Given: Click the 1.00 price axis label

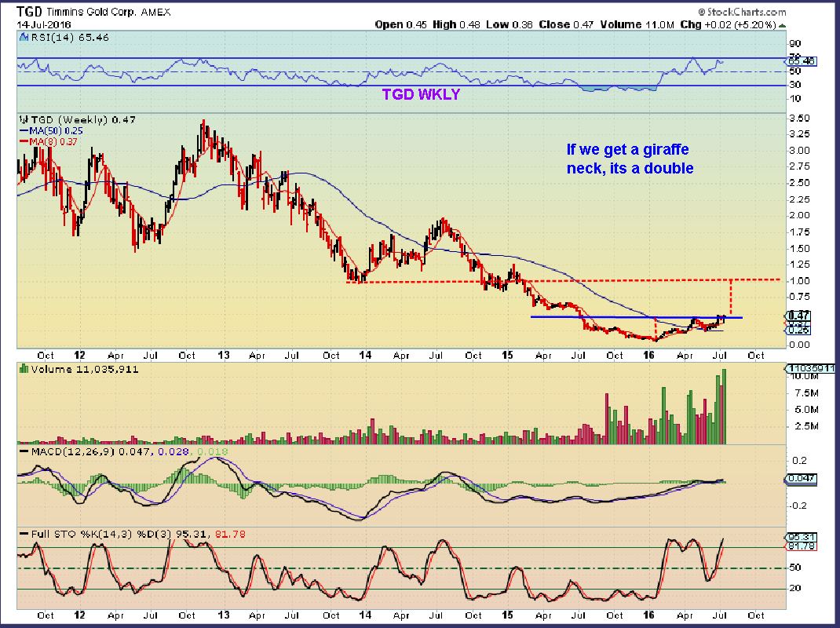Looking at the screenshot, I should (x=800, y=281).
